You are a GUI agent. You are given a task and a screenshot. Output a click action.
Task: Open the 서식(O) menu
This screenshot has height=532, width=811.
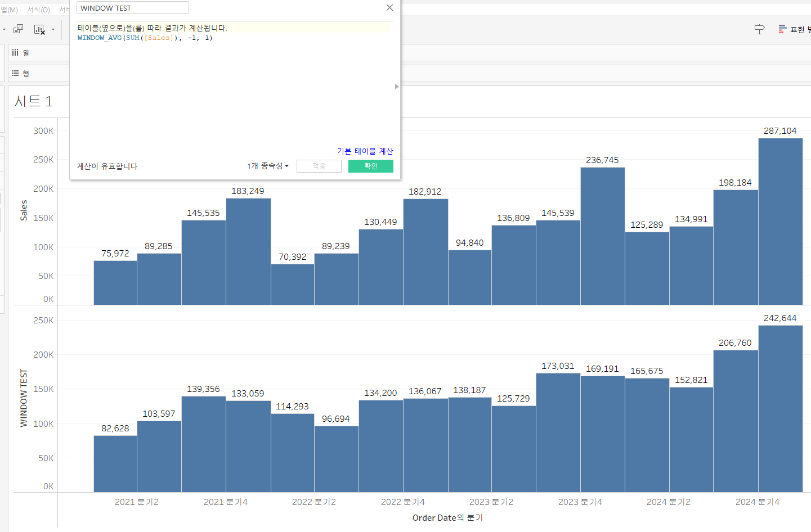click(x=38, y=10)
